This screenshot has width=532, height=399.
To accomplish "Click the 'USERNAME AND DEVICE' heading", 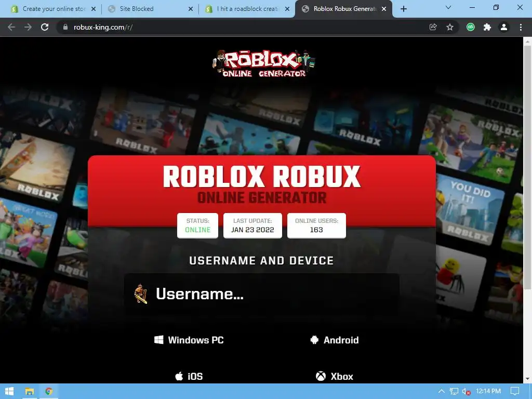I will (x=262, y=261).
